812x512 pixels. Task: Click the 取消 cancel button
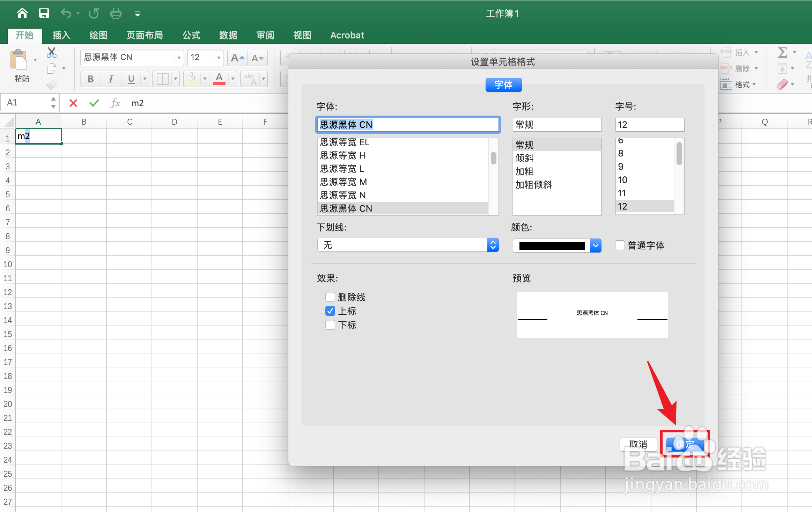point(638,444)
